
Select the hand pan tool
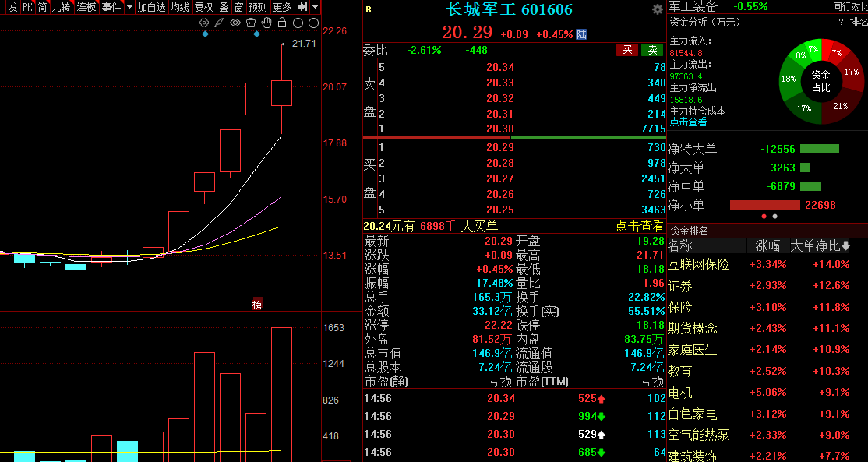coord(266,23)
